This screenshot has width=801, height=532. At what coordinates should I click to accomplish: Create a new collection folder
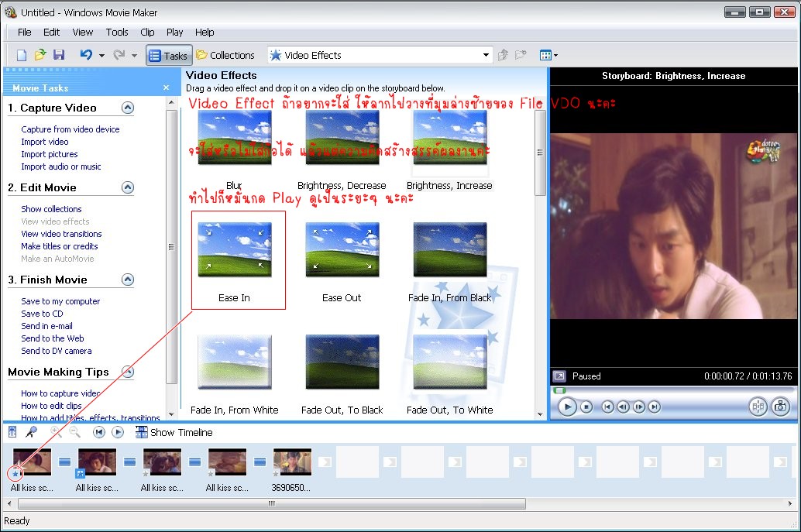tap(521, 55)
